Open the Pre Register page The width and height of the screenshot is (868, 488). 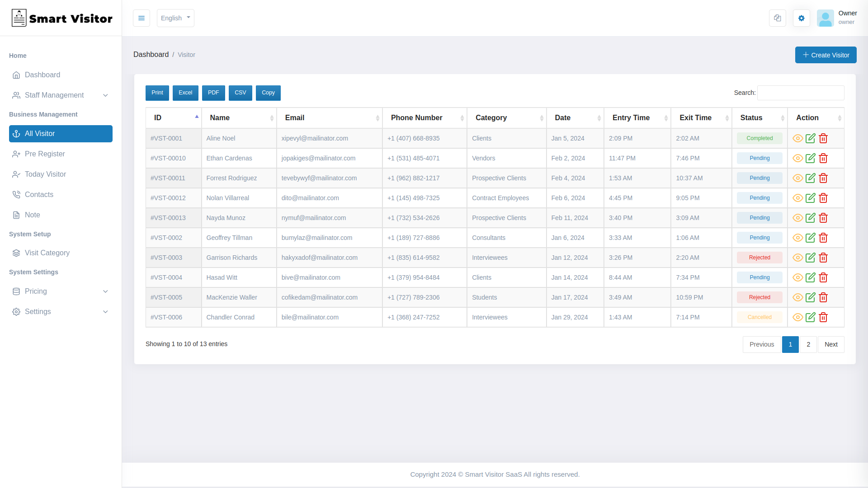pos(45,154)
